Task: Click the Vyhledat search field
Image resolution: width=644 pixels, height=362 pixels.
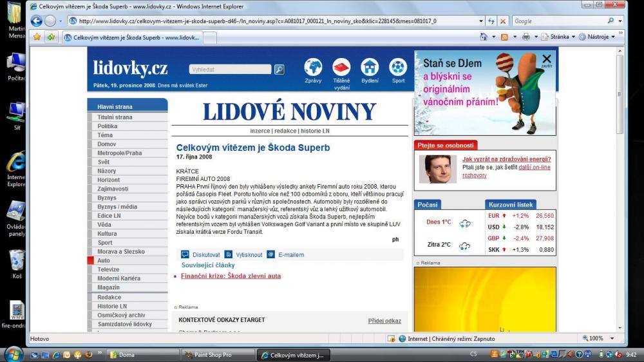Action: click(230, 70)
